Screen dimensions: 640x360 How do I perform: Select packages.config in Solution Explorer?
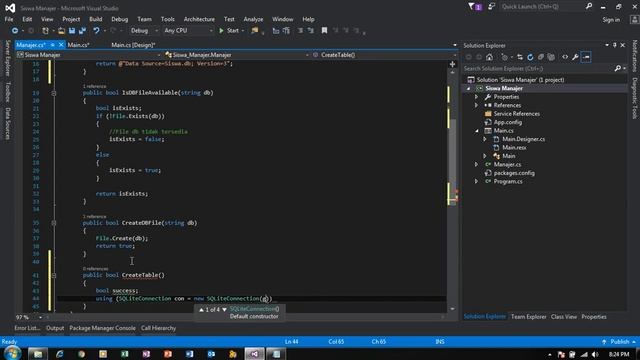pyautogui.click(x=514, y=173)
